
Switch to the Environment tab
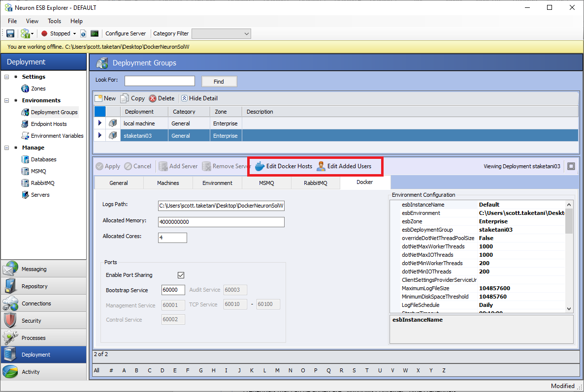point(217,183)
